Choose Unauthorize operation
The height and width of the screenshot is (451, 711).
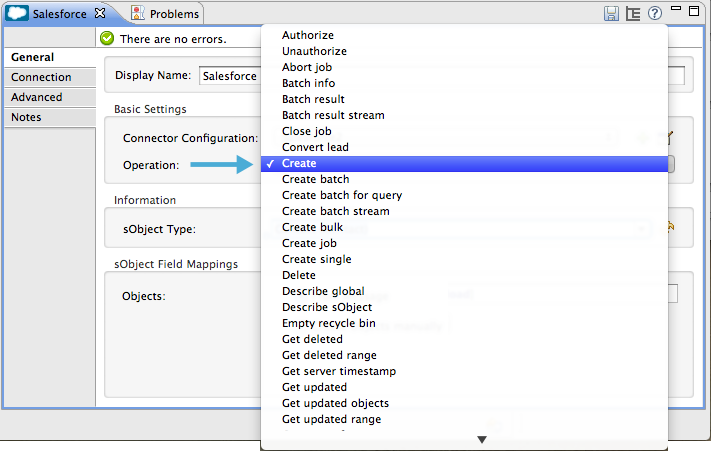464,51
